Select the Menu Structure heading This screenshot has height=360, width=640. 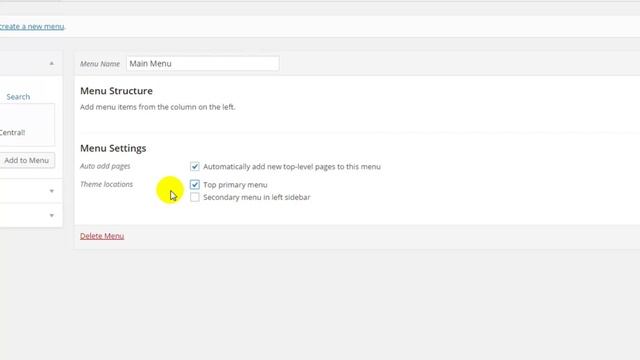click(x=116, y=91)
